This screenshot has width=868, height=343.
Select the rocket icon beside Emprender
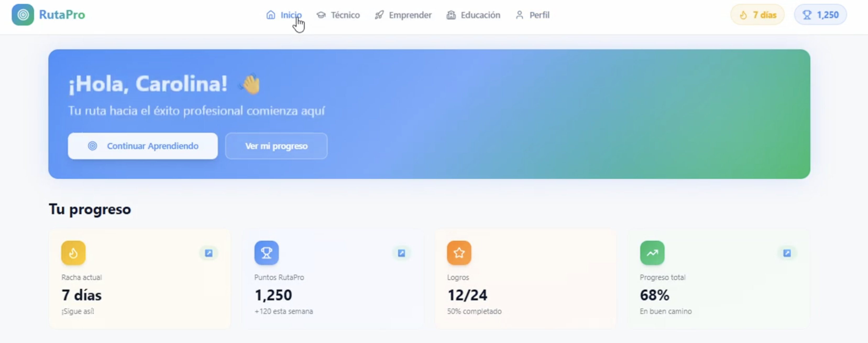380,15
